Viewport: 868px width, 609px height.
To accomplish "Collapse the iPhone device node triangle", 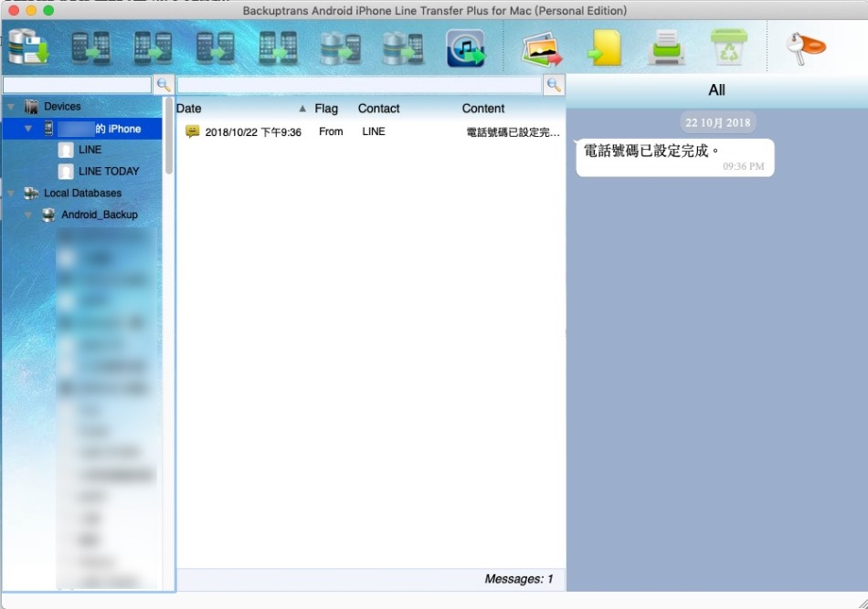I will coord(28,129).
